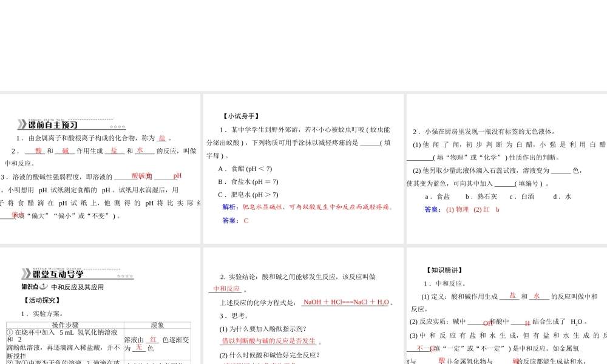Open the slide thumbnail titled 课前自主预习
The height and width of the screenshot is (364, 607).
100,169
